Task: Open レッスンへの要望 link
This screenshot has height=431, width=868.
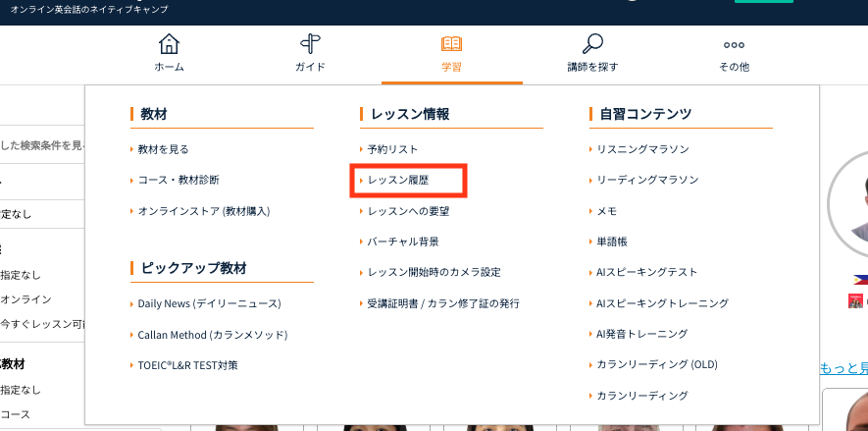Action: [408, 211]
